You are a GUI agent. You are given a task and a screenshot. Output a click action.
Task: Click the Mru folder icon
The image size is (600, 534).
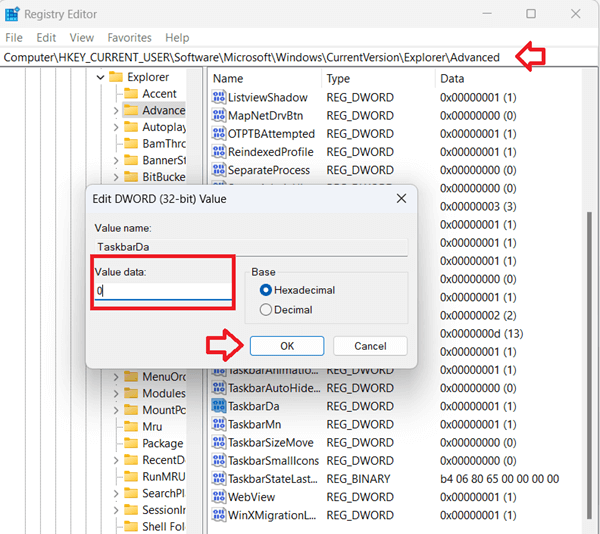tap(131, 427)
